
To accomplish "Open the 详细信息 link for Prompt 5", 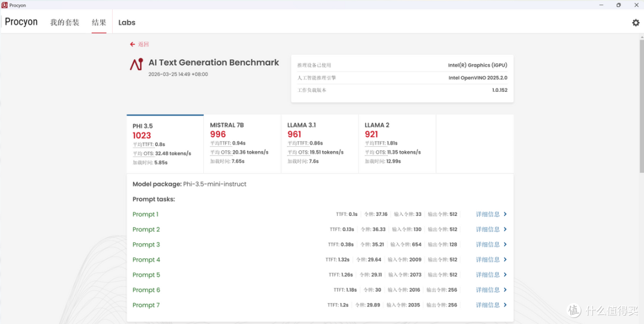I will (x=488, y=274).
